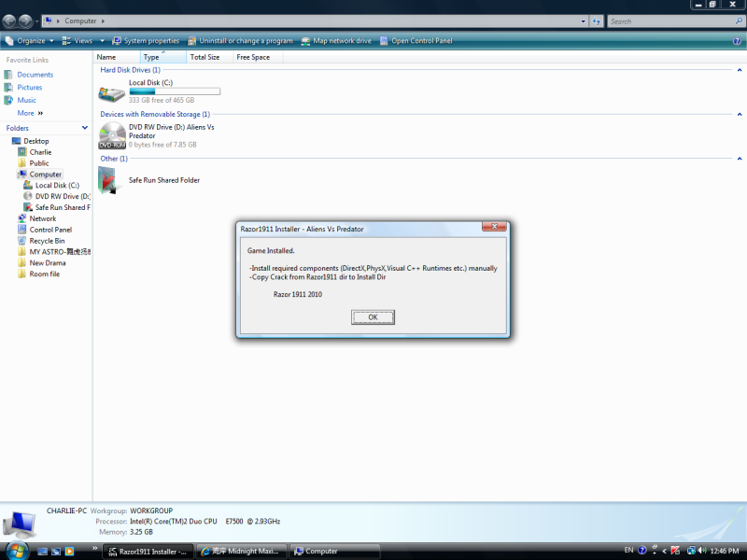Screen dimensions: 747x560
Task: Select the Safe Run Shared Folder icon
Action: (x=108, y=180)
